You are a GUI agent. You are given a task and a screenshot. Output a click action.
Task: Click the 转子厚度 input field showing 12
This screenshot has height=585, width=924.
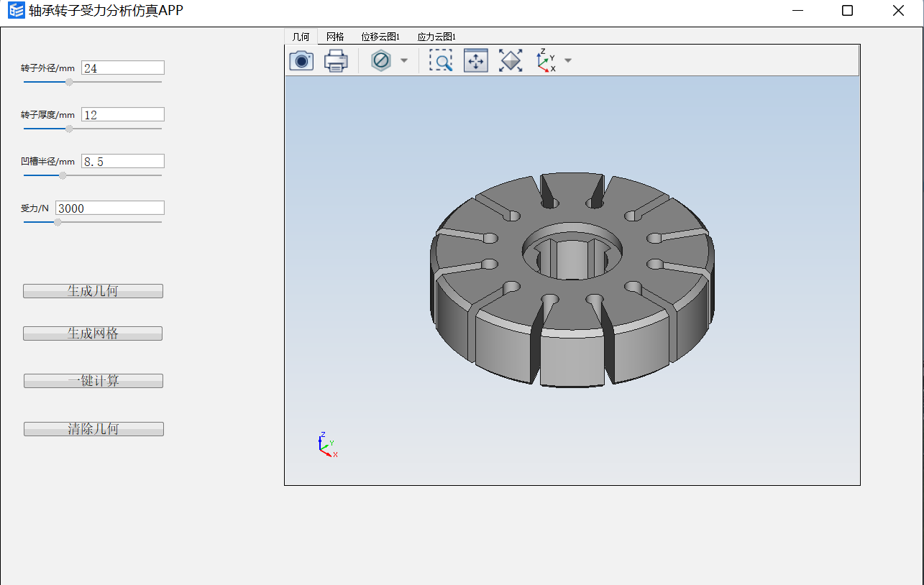(123, 115)
